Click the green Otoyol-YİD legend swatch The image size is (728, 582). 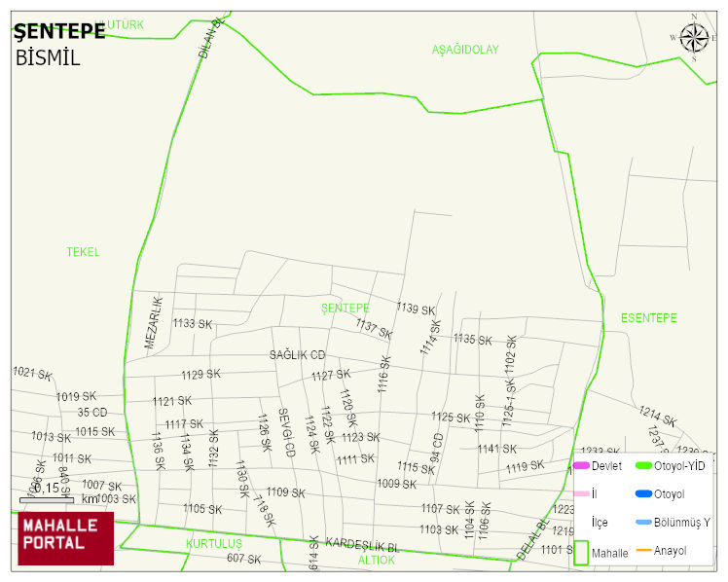pyautogui.click(x=643, y=466)
